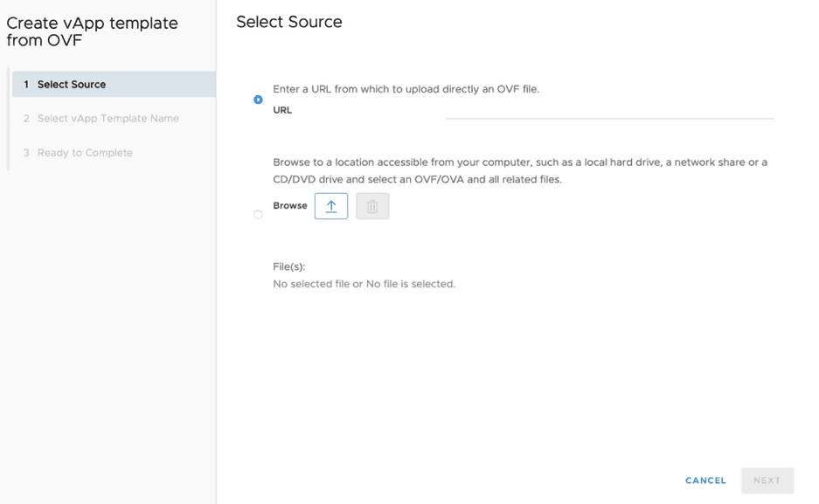The height and width of the screenshot is (504, 819).
Task: Click 'No selected file or No file is selected.' text
Action: [364, 284]
